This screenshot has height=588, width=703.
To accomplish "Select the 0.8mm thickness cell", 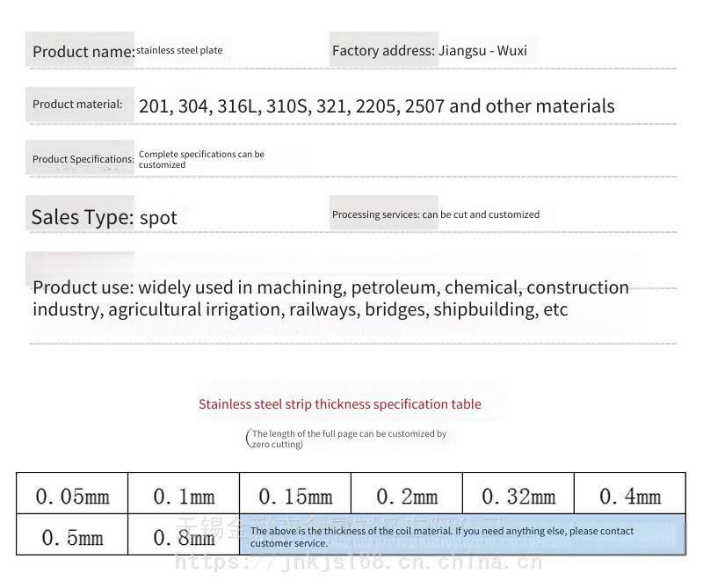I will point(184,537).
